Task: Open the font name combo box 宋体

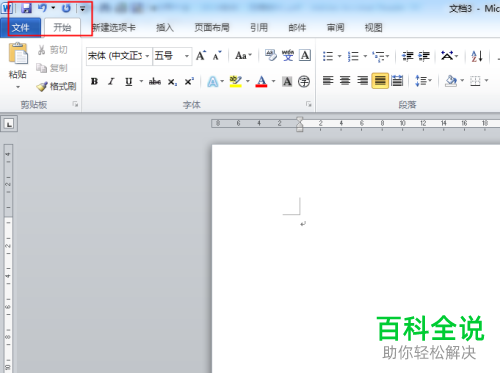Action: [x=118, y=56]
